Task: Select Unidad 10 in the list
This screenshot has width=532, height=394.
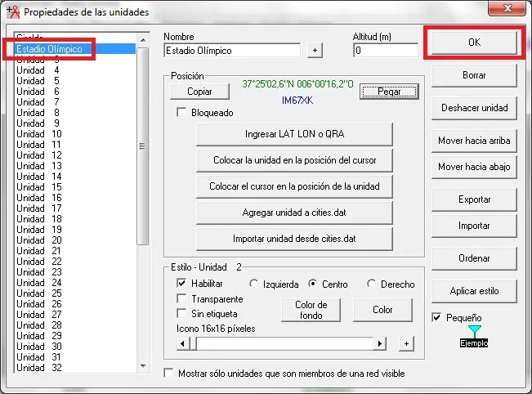Action: pyautogui.click(x=75, y=134)
